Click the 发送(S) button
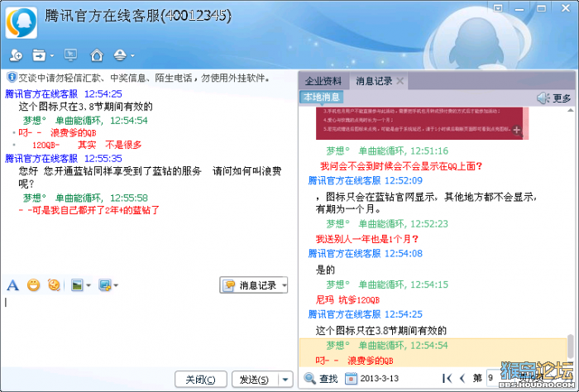This screenshot has width=579, height=392. click(254, 379)
